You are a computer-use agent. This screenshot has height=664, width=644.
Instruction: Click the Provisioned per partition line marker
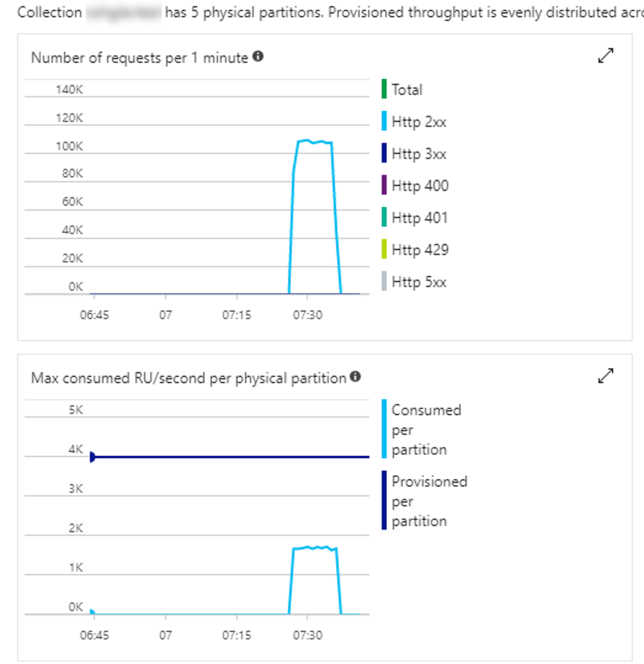point(93,457)
